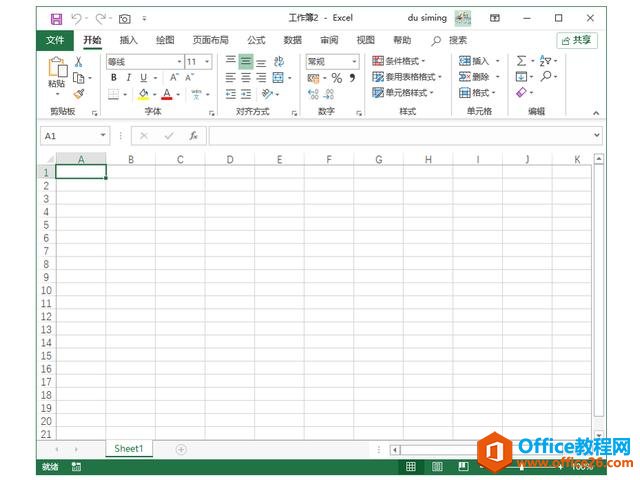The width and height of the screenshot is (640, 480).
Task: Open fill color dropdown arrow
Action: [x=155, y=95]
